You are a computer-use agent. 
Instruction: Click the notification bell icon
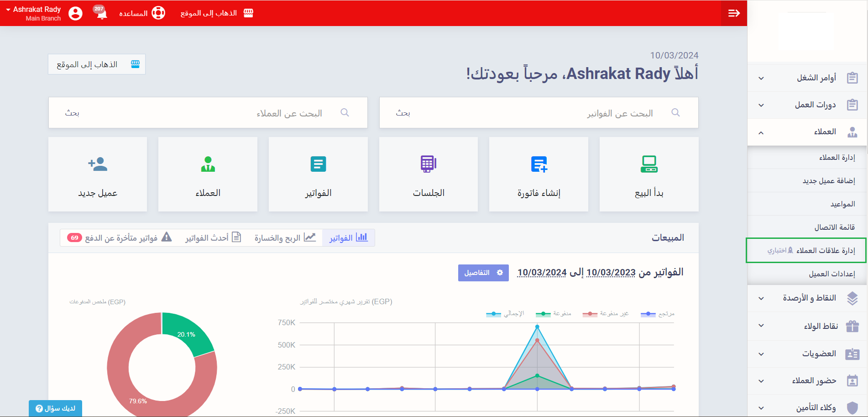[x=101, y=13]
